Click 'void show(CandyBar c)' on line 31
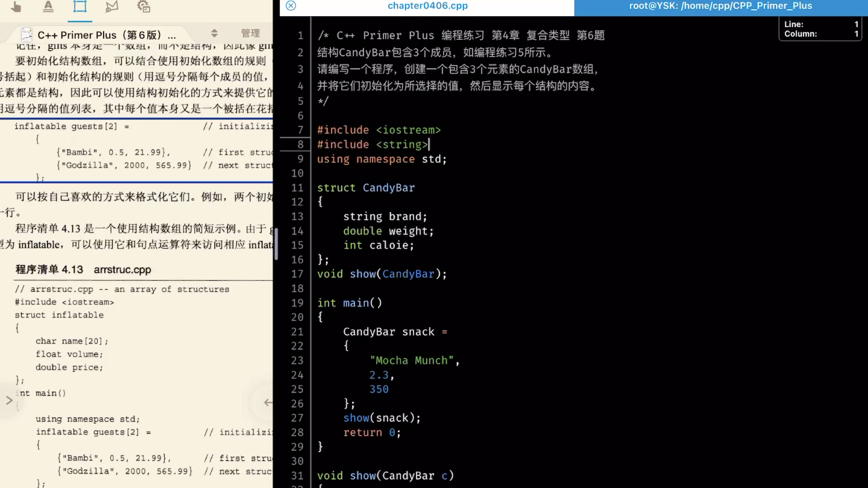The width and height of the screenshot is (868, 488). pyautogui.click(x=386, y=476)
